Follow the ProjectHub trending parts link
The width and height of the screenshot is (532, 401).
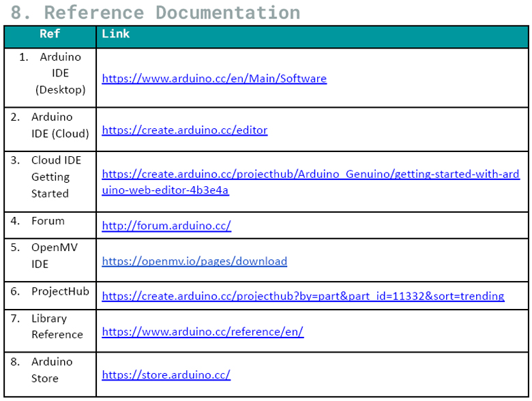click(303, 296)
